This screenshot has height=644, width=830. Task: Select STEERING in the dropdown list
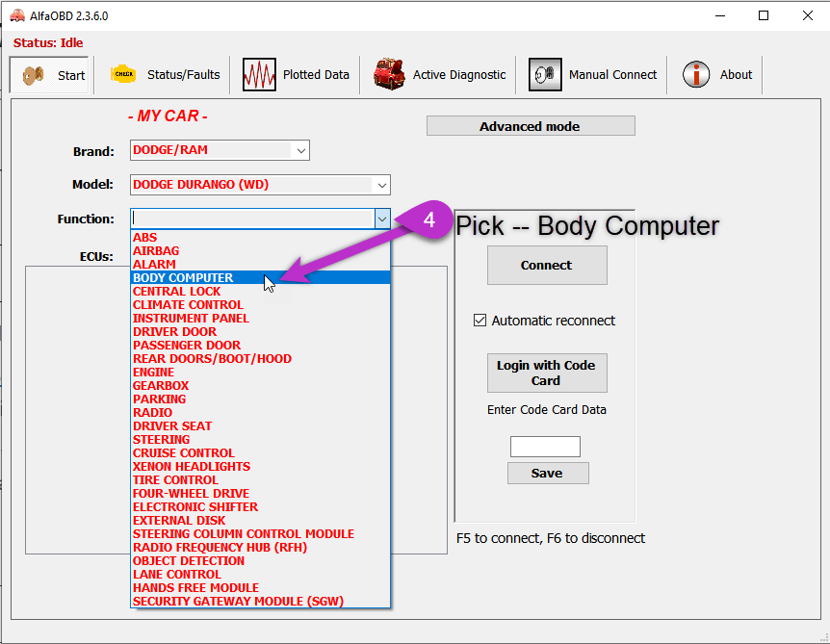coord(260,440)
